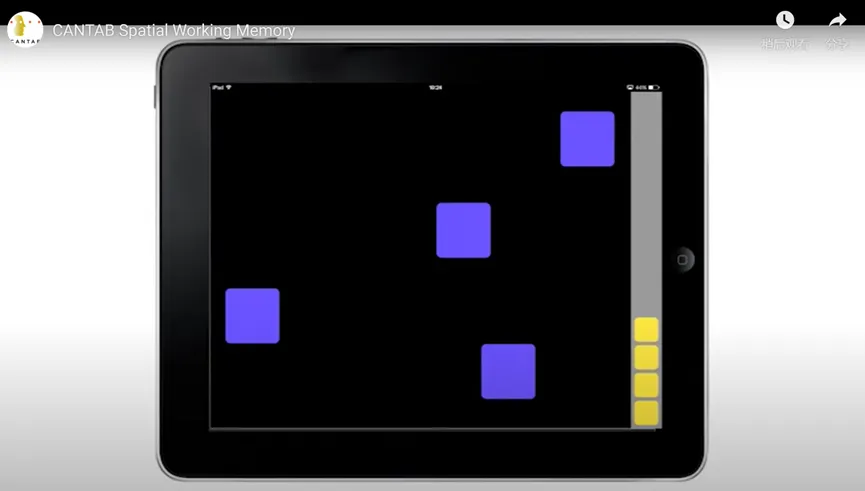865x491 pixels.
Task: Select the second yellow token from the top
Action: [646, 357]
